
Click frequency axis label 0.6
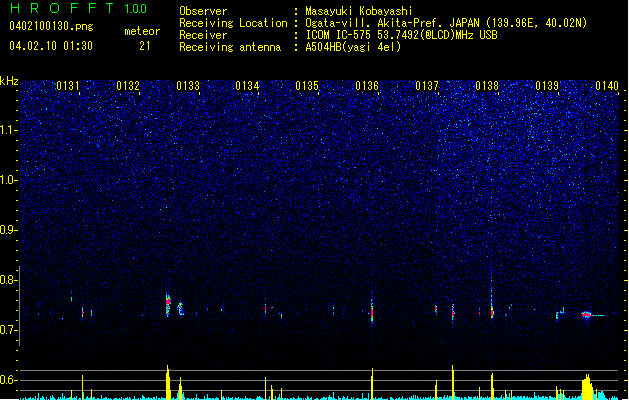coord(9,380)
